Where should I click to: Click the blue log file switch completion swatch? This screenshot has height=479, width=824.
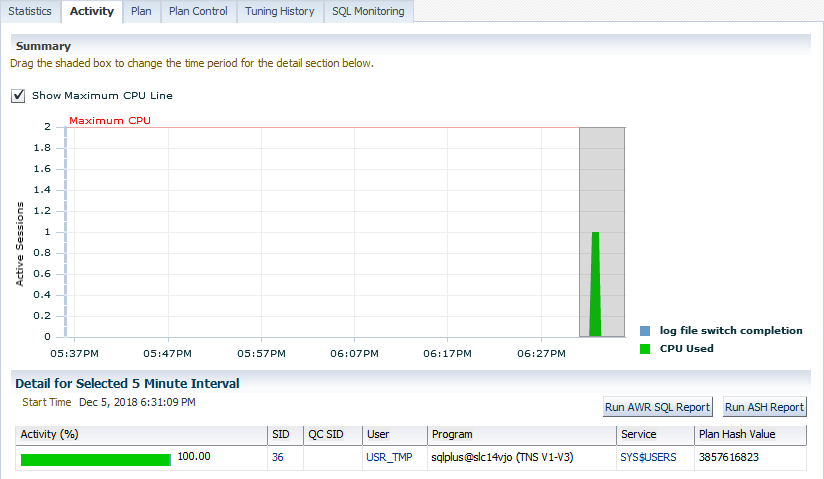[645, 331]
